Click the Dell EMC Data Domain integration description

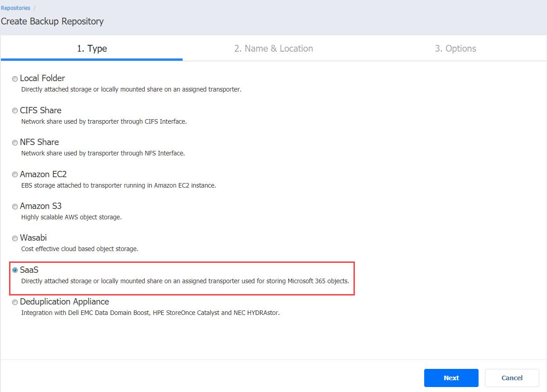[x=150, y=313]
